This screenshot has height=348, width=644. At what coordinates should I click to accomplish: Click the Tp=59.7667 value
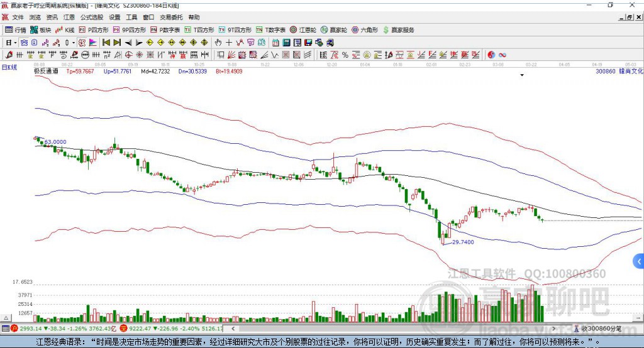(80, 71)
